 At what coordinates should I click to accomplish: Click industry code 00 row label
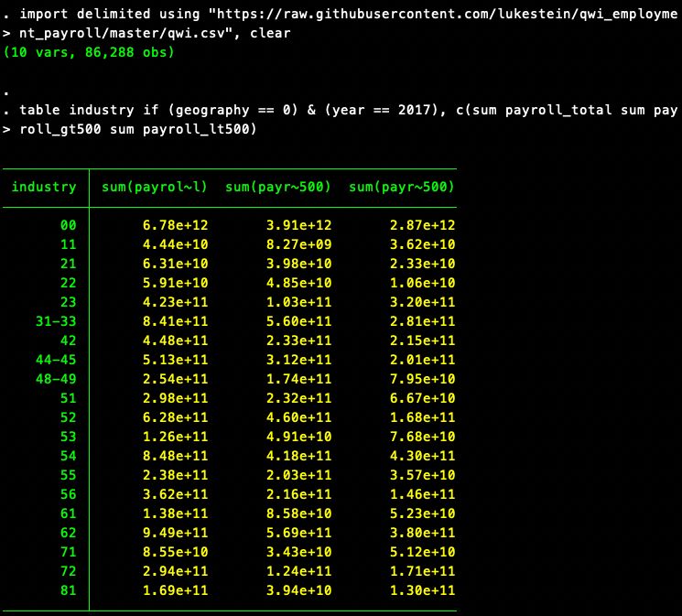pos(68,225)
